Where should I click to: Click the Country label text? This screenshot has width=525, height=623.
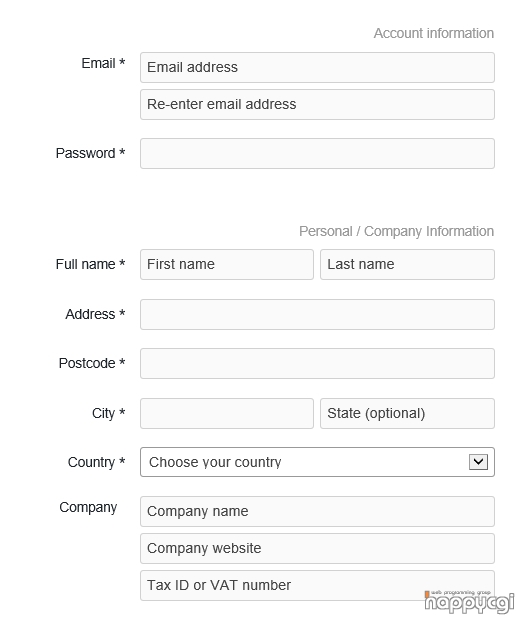tap(97, 462)
